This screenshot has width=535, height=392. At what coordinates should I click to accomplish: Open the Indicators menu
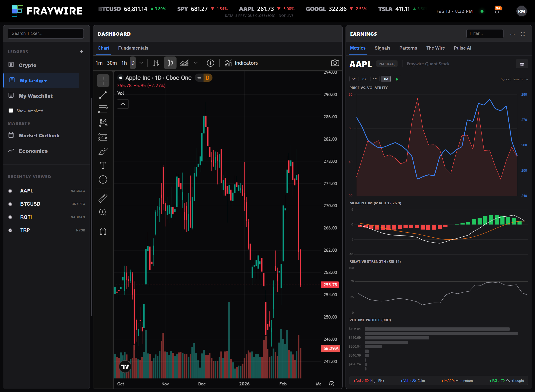click(241, 63)
